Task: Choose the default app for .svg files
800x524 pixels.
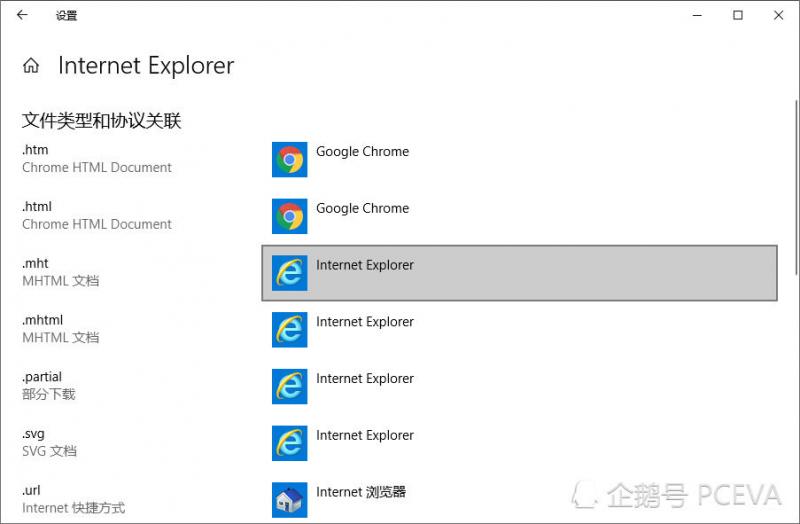Action: point(364,436)
